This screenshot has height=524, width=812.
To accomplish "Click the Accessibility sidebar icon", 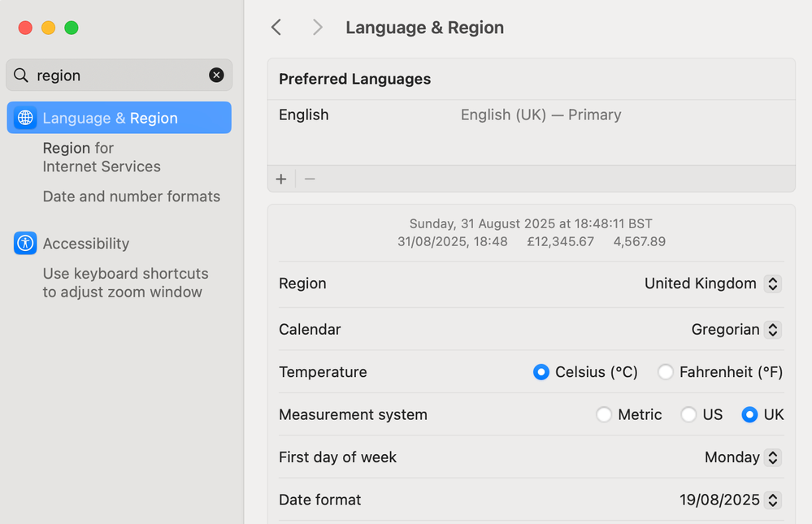I will click(25, 243).
